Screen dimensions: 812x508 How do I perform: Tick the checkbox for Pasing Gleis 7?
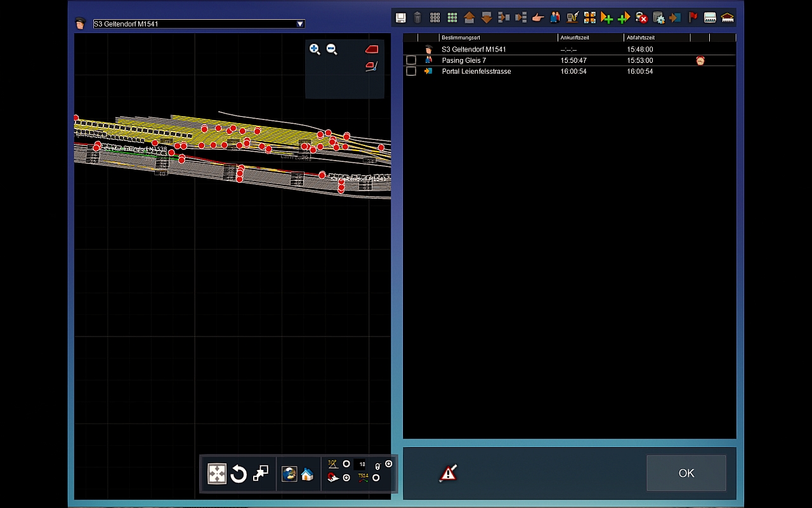(411, 60)
